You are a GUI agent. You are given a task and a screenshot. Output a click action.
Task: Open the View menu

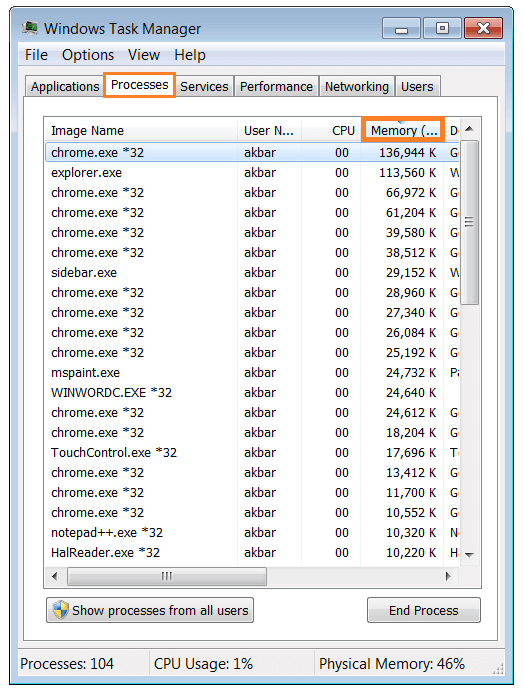(x=144, y=55)
